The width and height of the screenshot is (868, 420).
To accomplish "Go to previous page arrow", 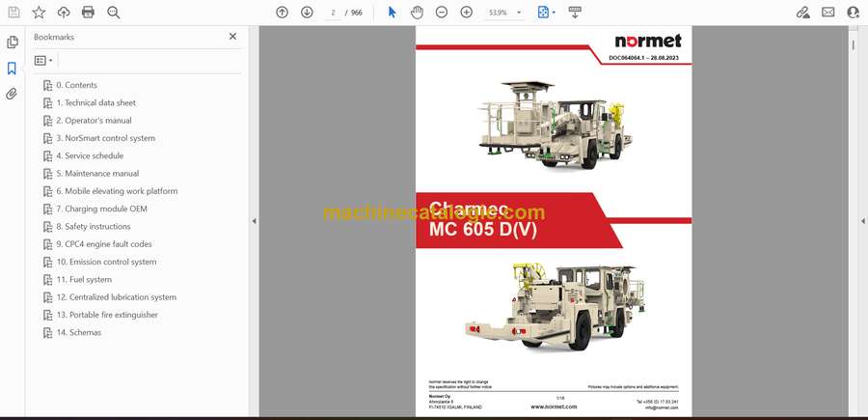I will [282, 13].
